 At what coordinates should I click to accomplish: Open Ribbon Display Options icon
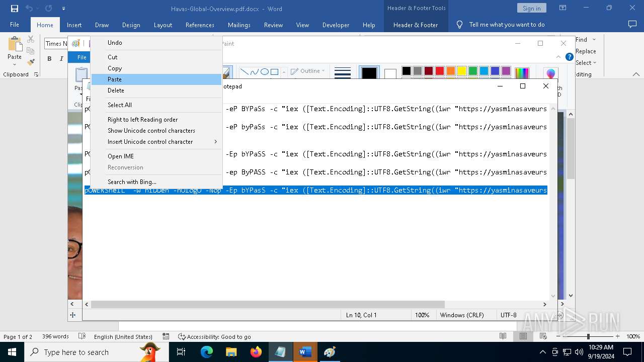click(562, 8)
